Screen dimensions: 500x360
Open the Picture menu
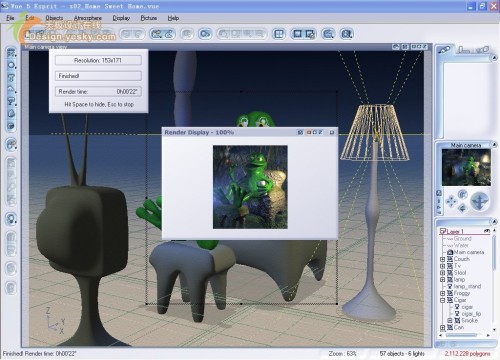tap(149, 18)
